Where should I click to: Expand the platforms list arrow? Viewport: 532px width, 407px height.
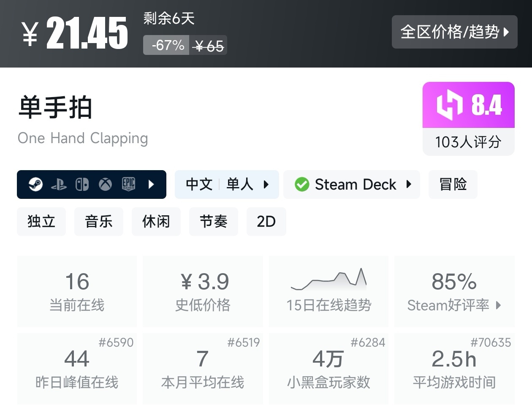coord(152,185)
